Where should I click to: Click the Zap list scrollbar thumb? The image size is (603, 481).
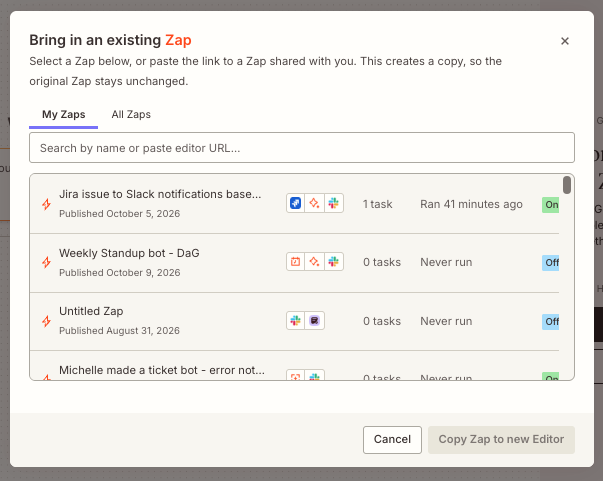coord(567,185)
